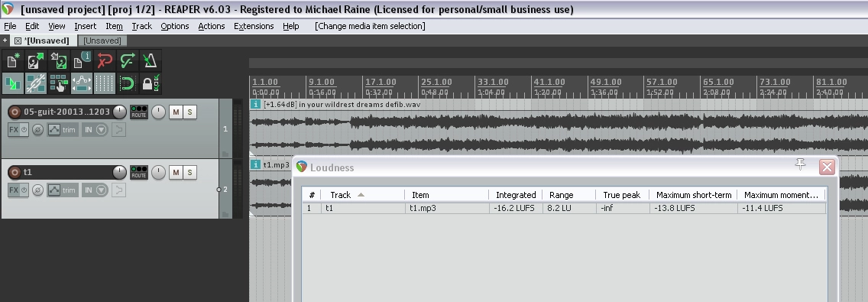This screenshot has width=868, height=302.
Task: Toggle item grouping chain-link icon
Action: click(x=36, y=83)
